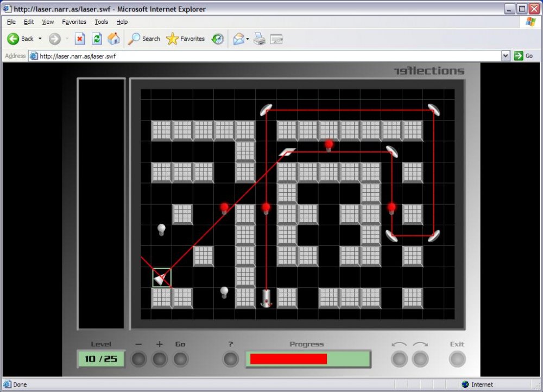Click the Refresh toolbar icon
Screen dimensions: 543x392
[x=97, y=39]
